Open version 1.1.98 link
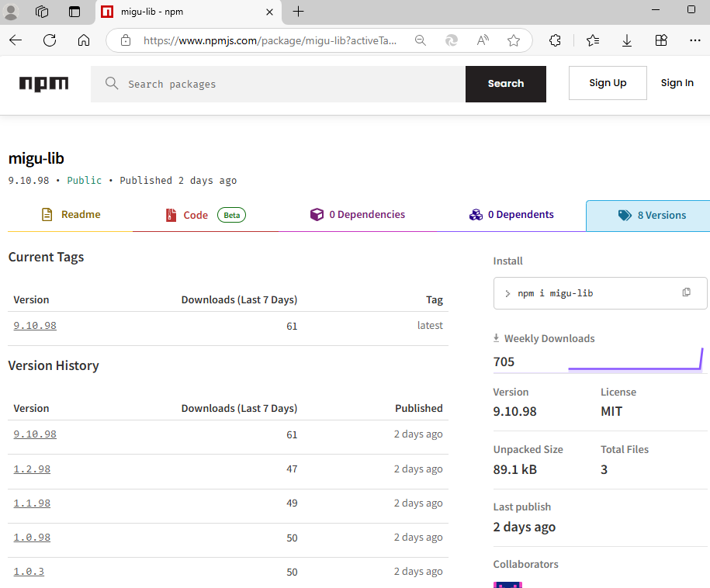This screenshot has width=710, height=588. [x=32, y=503]
